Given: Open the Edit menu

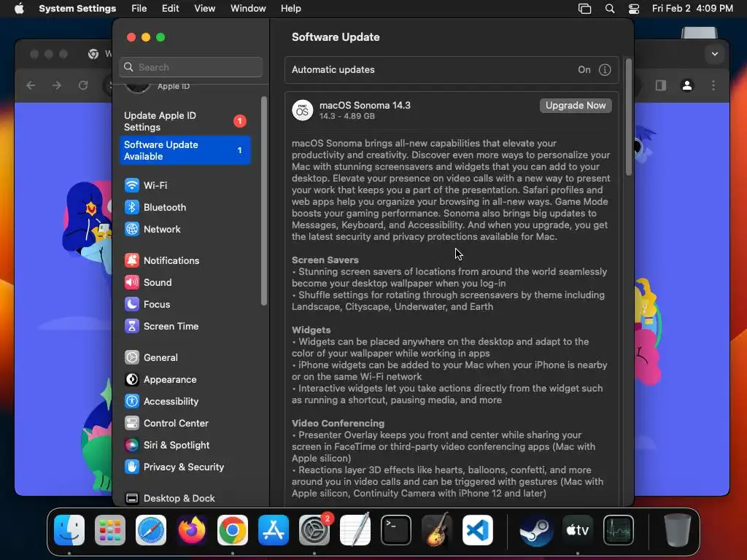Looking at the screenshot, I should 170,9.
